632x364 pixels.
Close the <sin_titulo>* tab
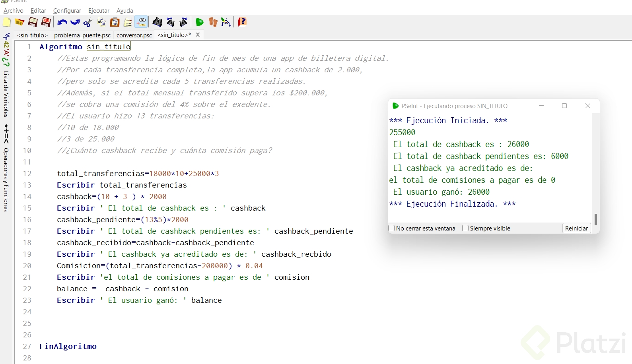[198, 35]
